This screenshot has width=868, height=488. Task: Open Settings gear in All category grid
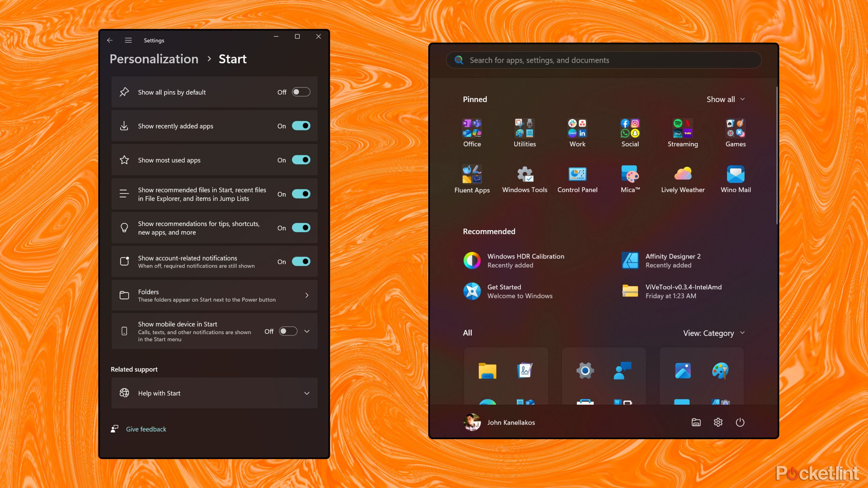[x=585, y=371]
